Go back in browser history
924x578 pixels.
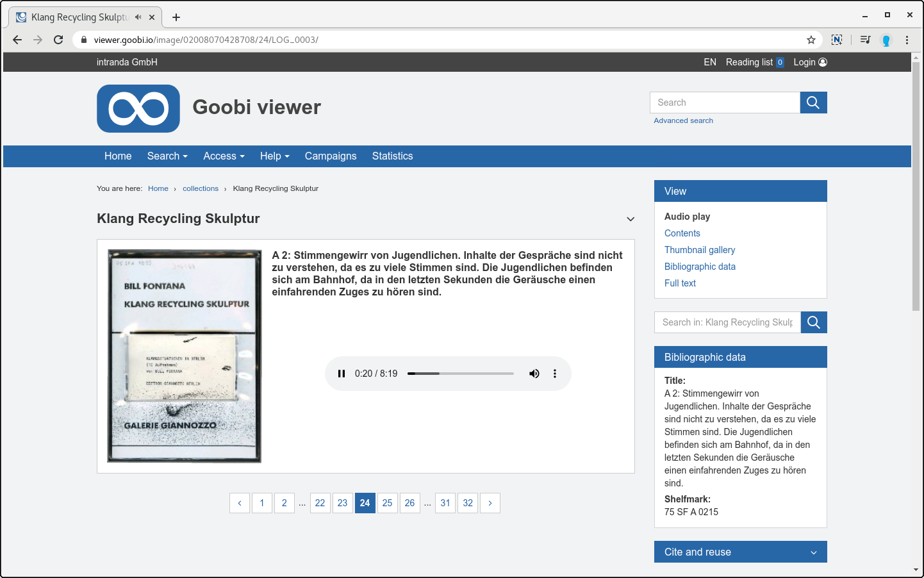click(x=17, y=40)
